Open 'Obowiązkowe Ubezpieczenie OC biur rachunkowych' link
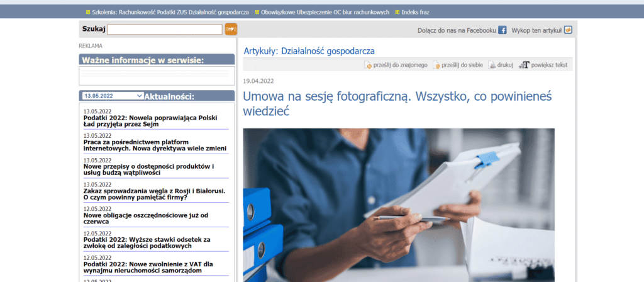Image resolution: width=644 pixels, height=282 pixels. [324, 12]
